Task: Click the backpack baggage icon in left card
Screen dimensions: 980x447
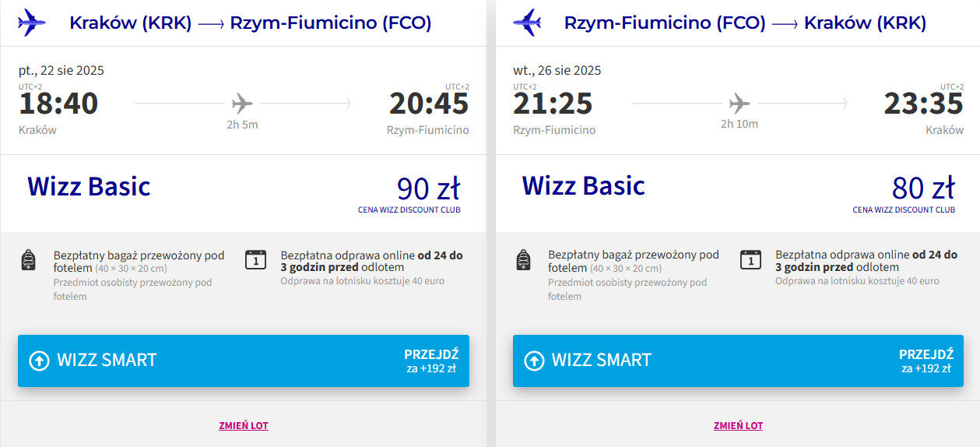Action: click(29, 260)
